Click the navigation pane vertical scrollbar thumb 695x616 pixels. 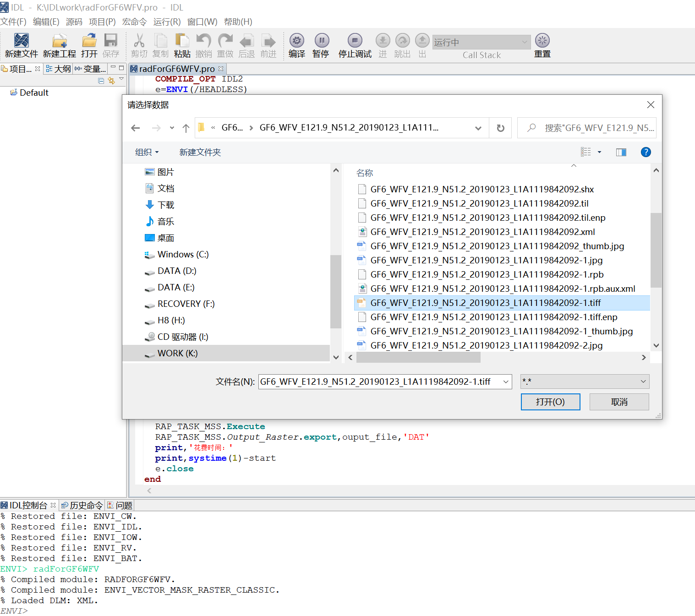tap(336, 291)
